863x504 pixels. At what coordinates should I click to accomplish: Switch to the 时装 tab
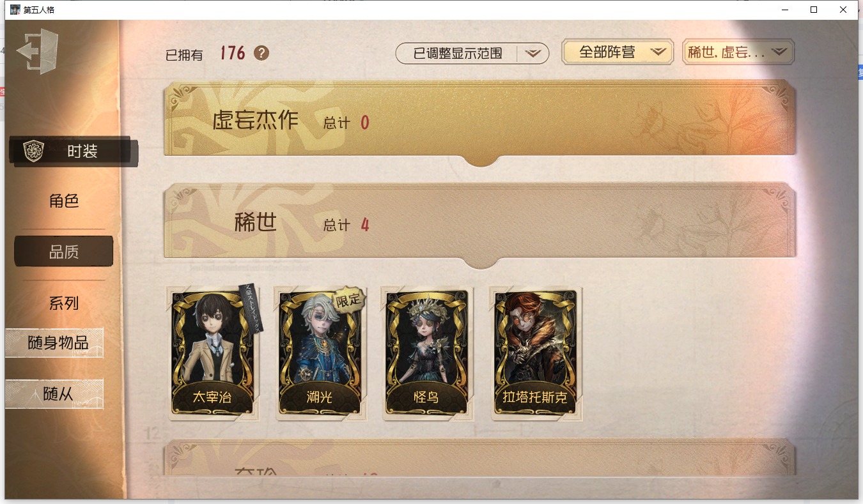click(73, 151)
